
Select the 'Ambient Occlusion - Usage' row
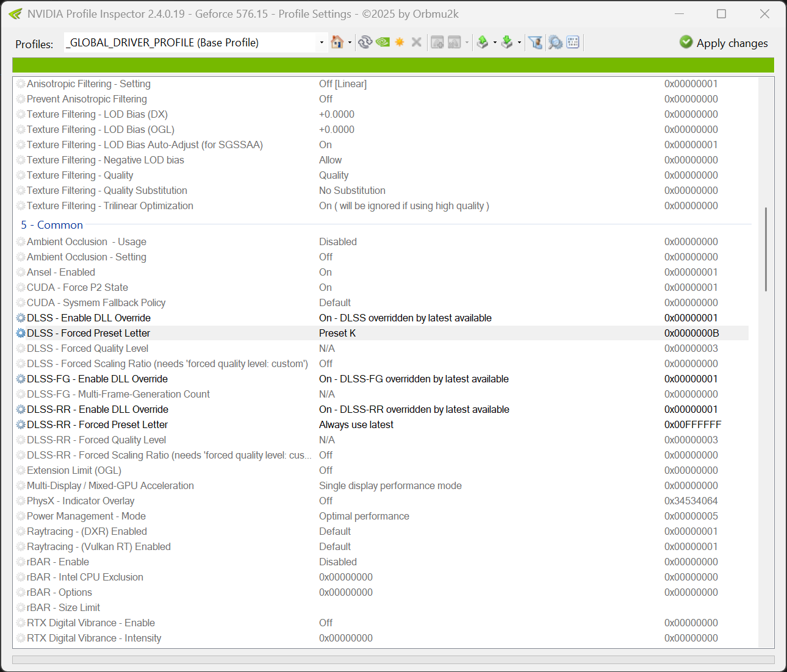(382, 241)
